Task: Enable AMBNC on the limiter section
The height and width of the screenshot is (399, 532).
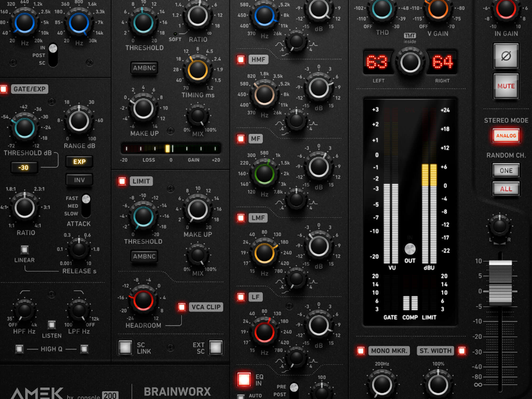Action: 144,256
